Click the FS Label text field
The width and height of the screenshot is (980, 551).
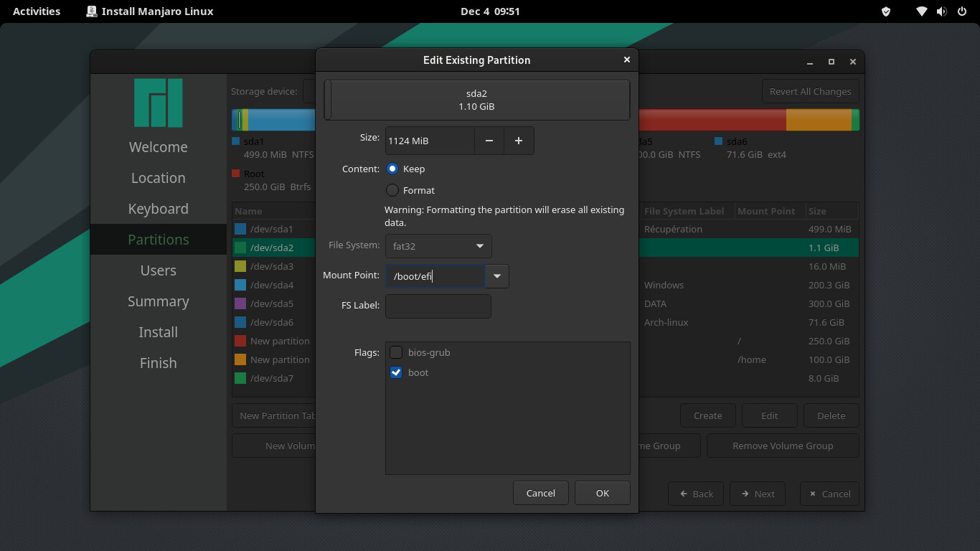click(x=438, y=306)
